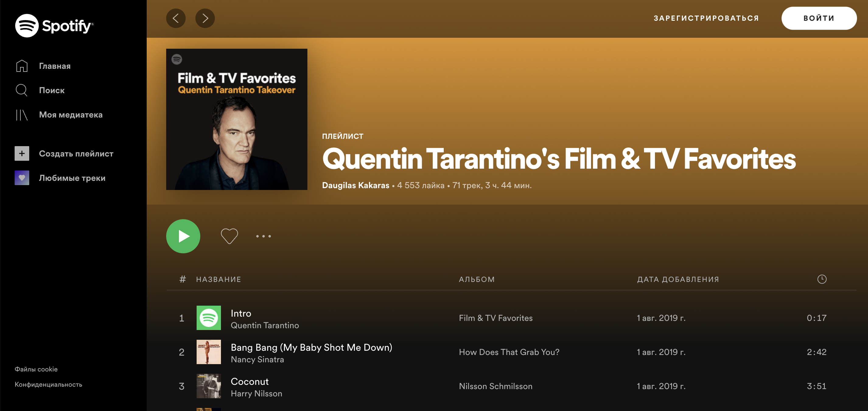Click the date added for Intro
Screen dimensions: 868x411
(x=661, y=318)
